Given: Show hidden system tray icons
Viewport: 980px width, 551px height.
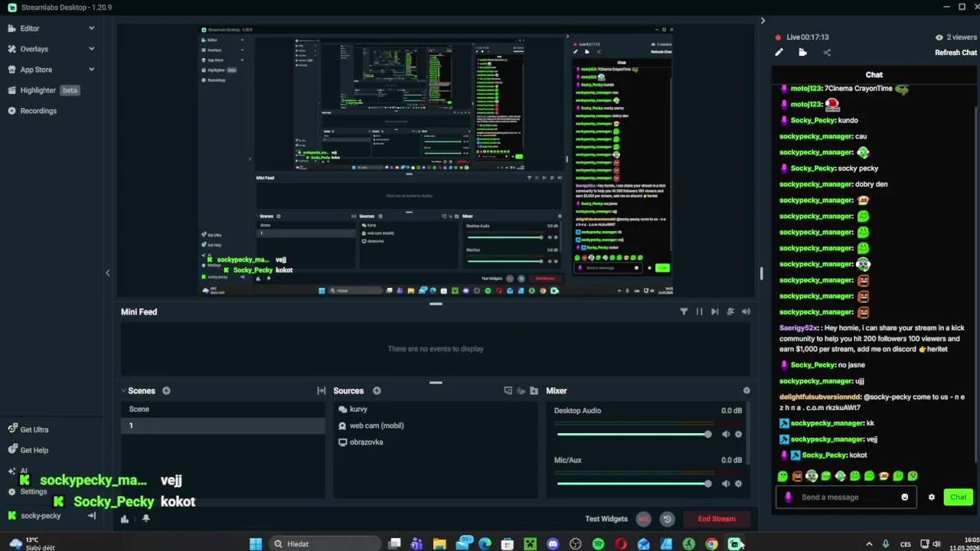Looking at the screenshot, I should [x=869, y=544].
